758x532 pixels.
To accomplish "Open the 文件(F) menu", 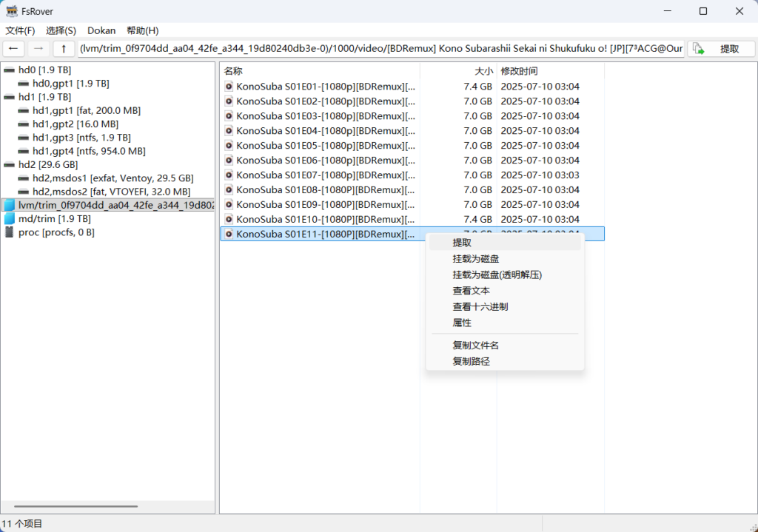I will (x=20, y=30).
